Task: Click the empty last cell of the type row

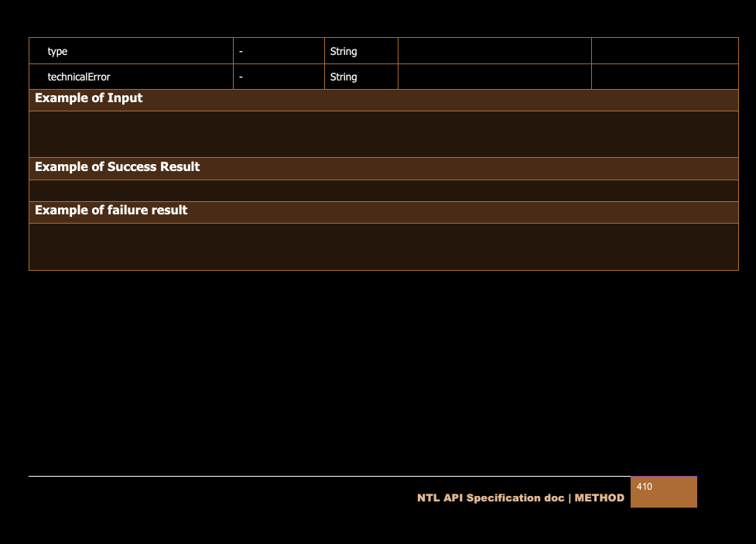Action: pyautogui.click(x=664, y=52)
